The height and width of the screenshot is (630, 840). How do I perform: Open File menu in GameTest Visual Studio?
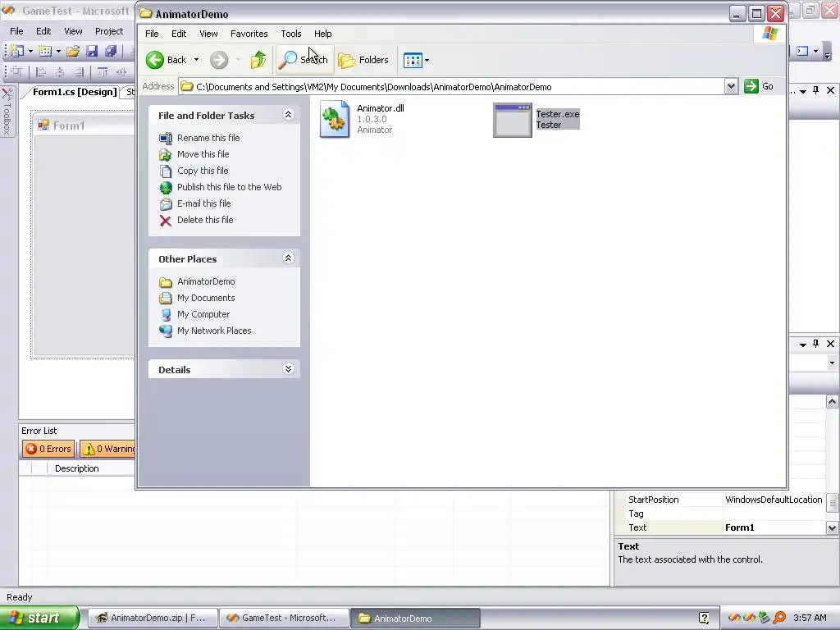pos(16,31)
